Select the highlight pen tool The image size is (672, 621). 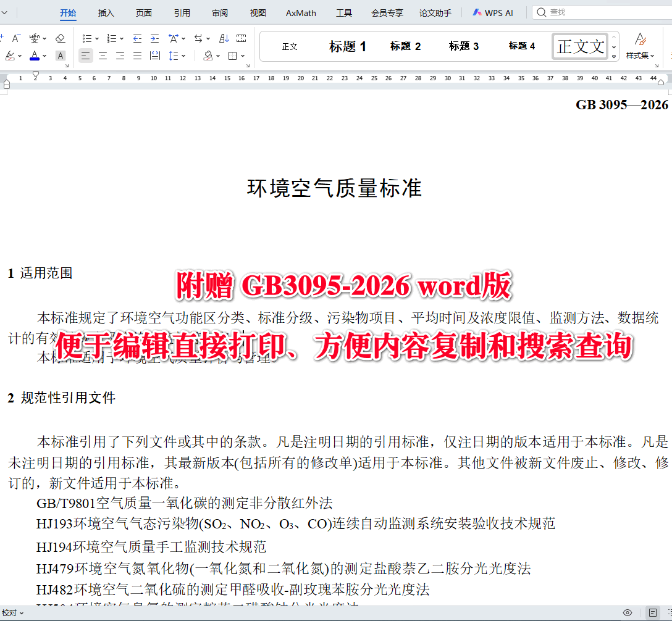10,55
